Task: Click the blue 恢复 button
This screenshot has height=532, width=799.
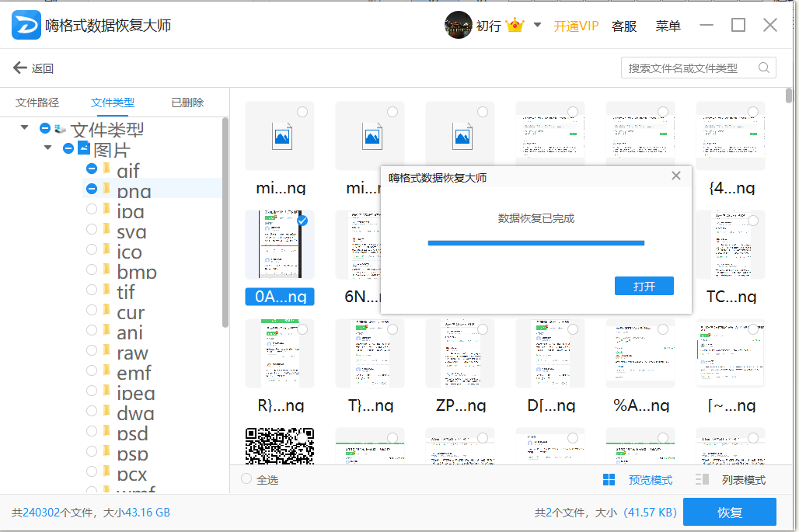Action: pos(730,512)
